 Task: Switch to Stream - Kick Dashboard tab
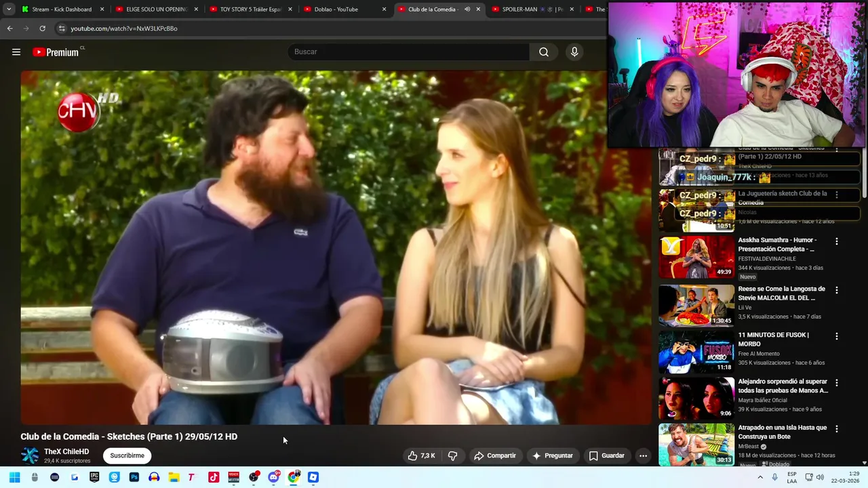point(62,9)
